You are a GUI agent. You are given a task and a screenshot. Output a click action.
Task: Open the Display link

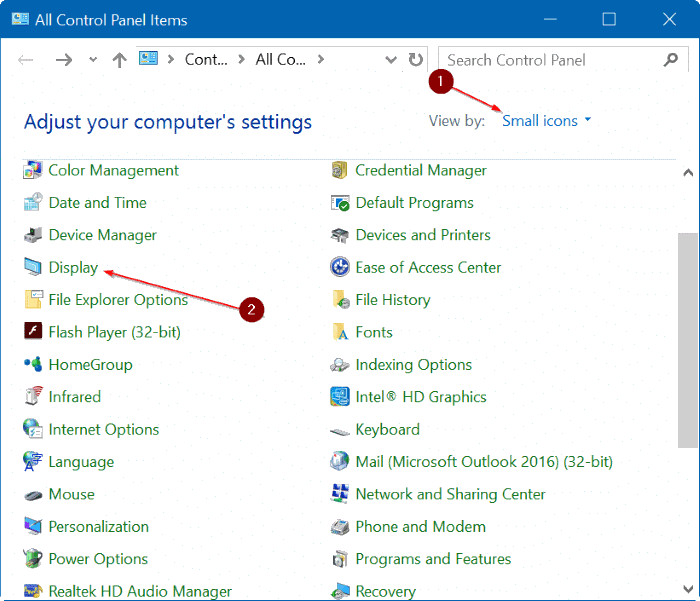(x=73, y=267)
